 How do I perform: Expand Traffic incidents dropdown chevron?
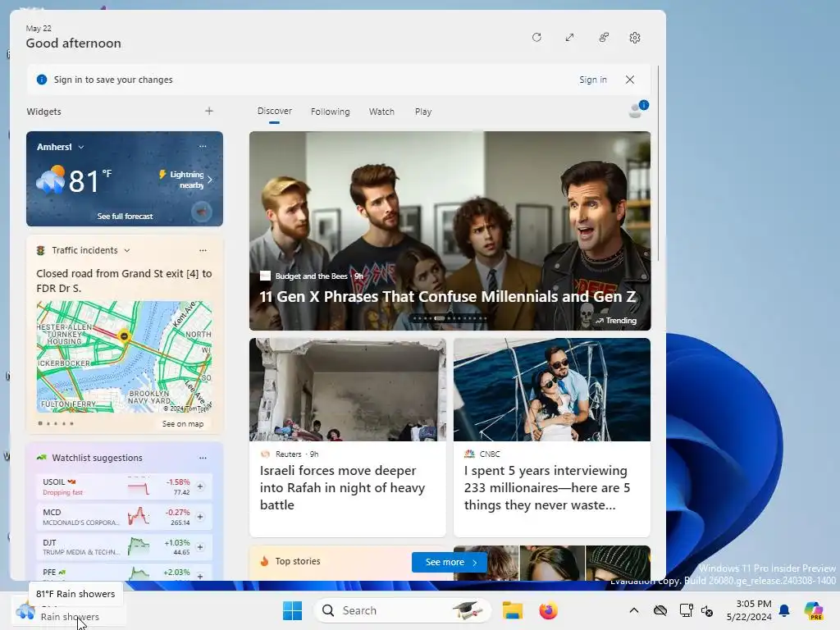(127, 250)
